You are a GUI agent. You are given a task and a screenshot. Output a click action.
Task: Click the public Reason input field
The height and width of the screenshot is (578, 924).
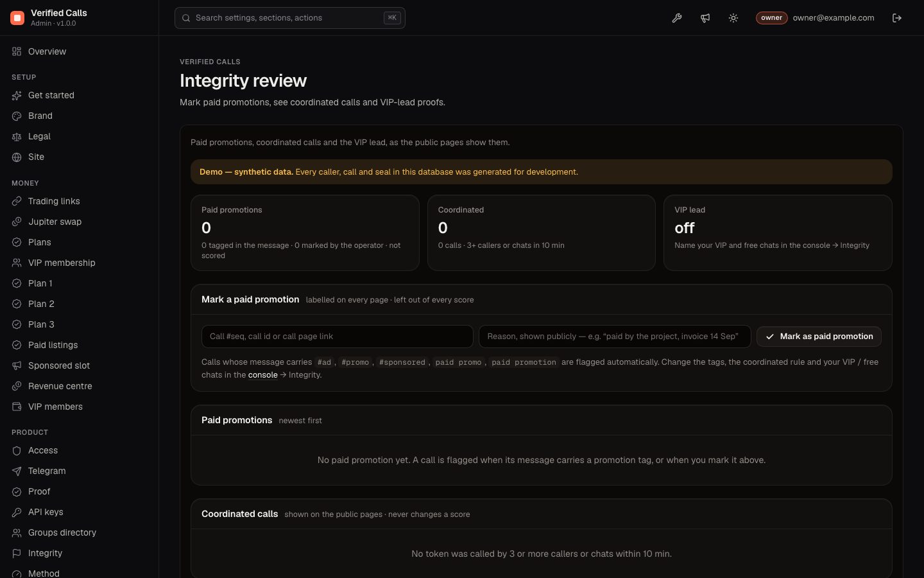(x=615, y=337)
